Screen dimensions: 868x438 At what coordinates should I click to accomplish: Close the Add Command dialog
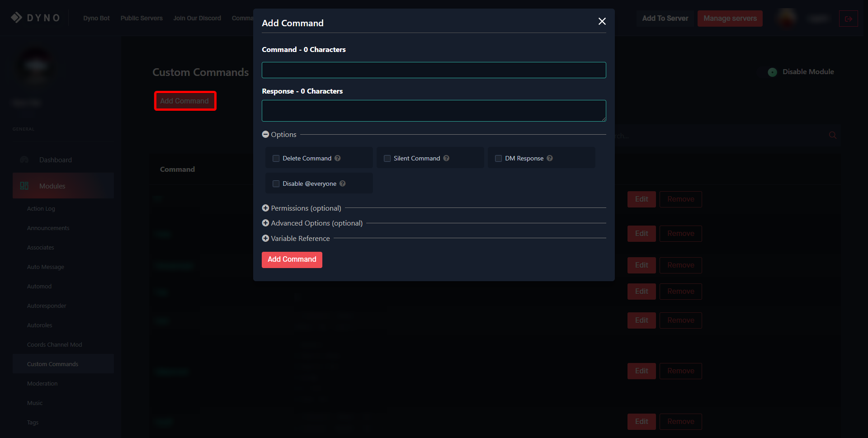pos(602,21)
